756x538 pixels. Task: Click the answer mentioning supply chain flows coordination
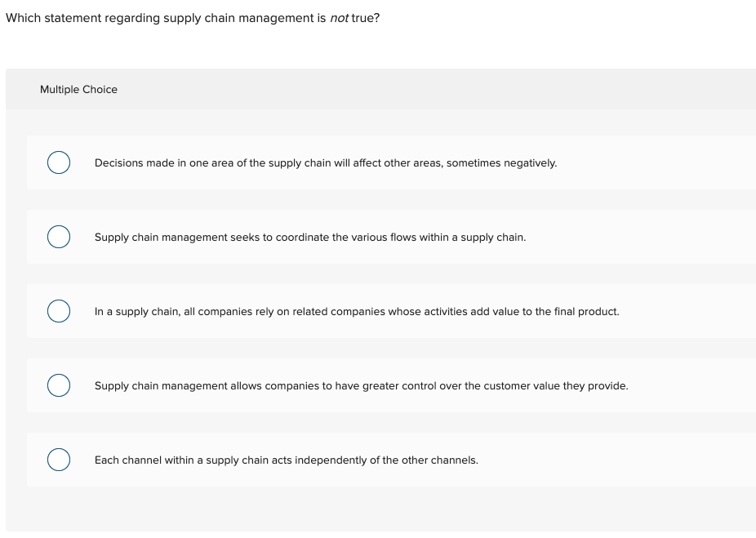pos(310,237)
